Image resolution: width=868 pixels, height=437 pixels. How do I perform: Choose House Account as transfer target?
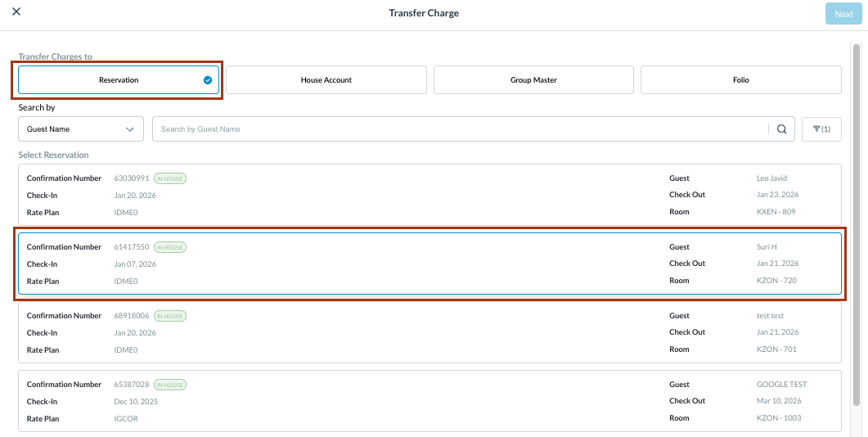326,80
